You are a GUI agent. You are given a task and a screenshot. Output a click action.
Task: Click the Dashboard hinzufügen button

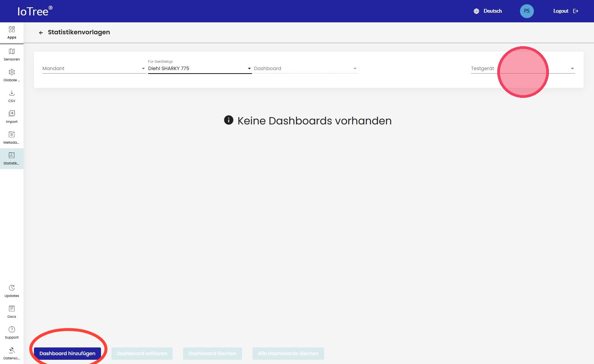tap(67, 354)
